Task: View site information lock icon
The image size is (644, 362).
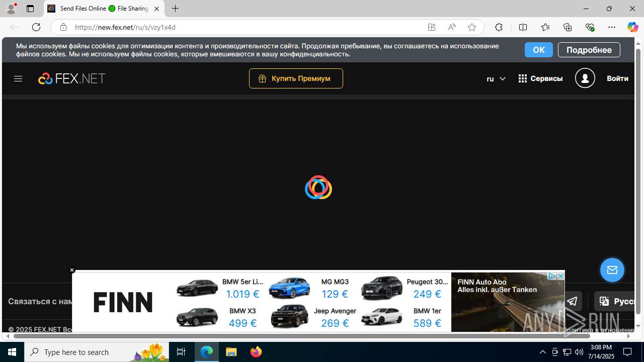Action: pyautogui.click(x=63, y=27)
